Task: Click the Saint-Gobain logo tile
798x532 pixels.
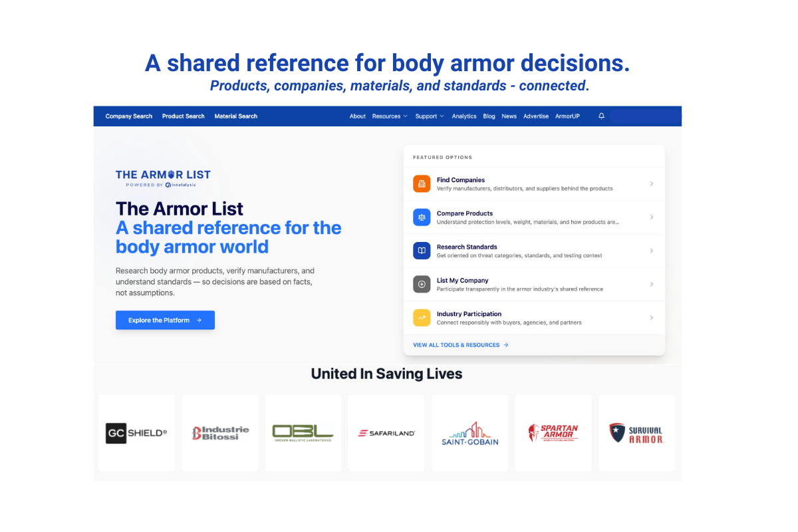Action: pyautogui.click(x=469, y=432)
